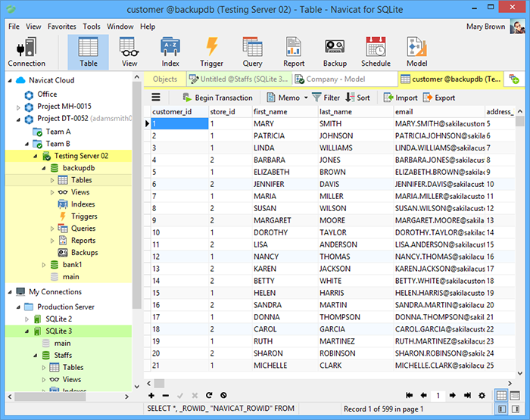Click Begin Transaction button
Screen dimensions: 530x420
(x=218, y=98)
